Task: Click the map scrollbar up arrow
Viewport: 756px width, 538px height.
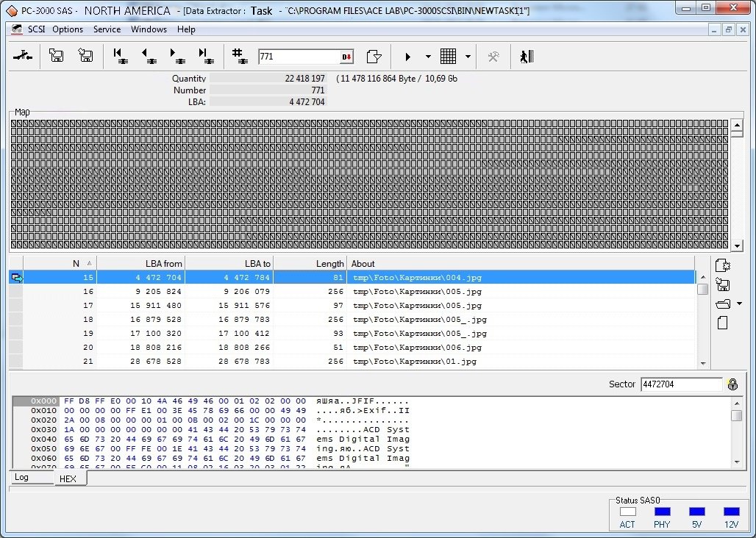Action: [737, 126]
